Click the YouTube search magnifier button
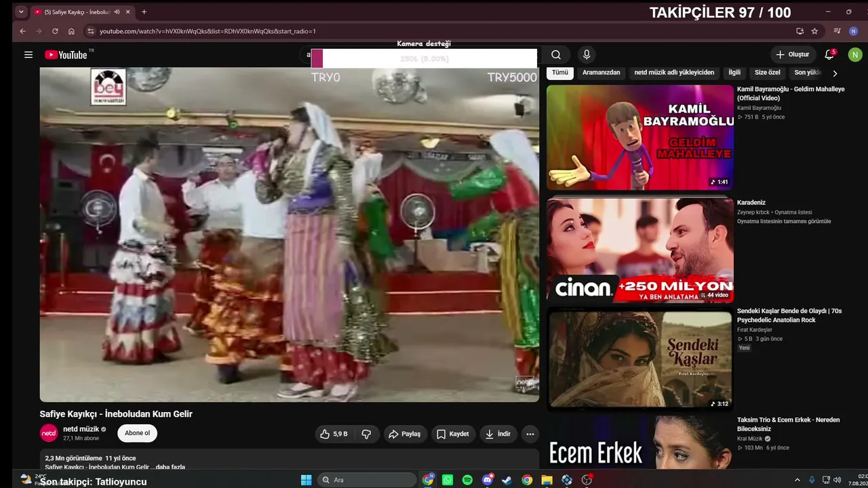This screenshot has width=868, height=488. pos(556,55)
